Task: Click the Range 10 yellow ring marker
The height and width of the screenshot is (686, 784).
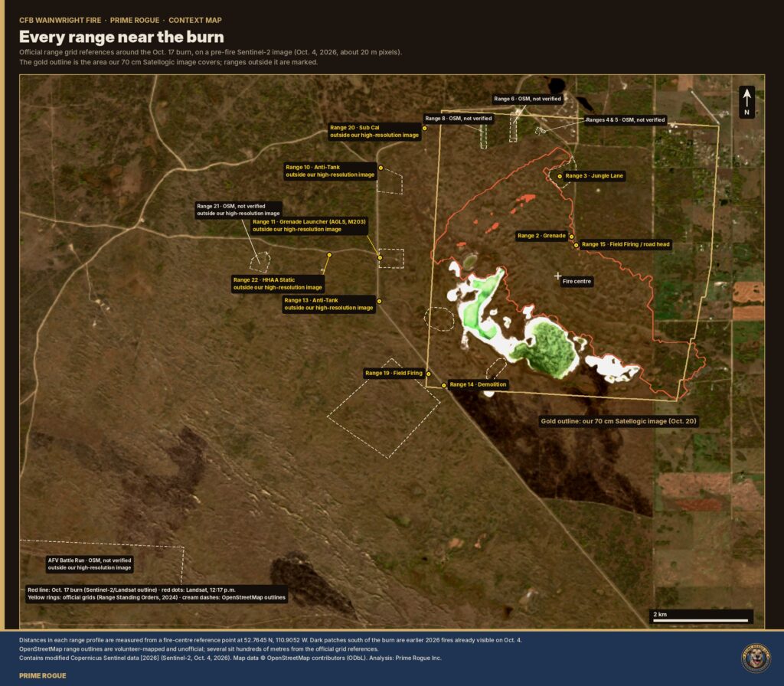Action: pyautogui.click(x=381, y=168)
